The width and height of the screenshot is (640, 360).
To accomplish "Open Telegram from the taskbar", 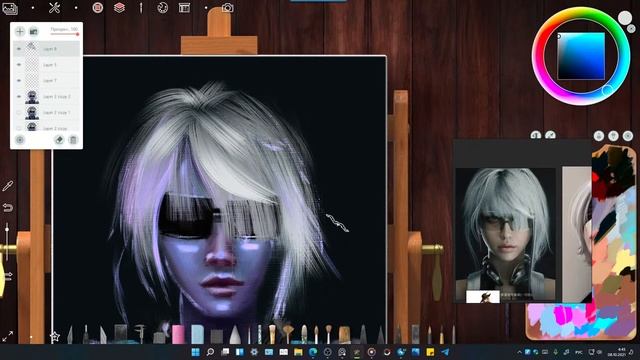I will tap(445, 352).
